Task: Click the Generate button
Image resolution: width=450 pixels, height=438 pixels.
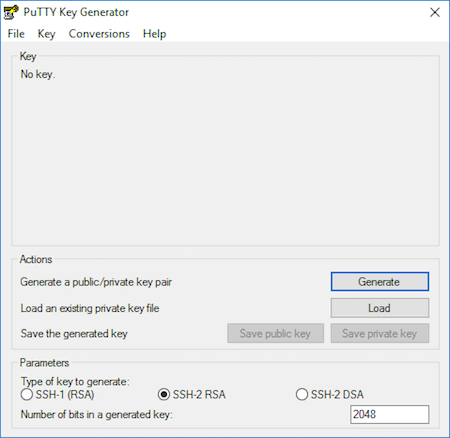Action: coord(380,282)
